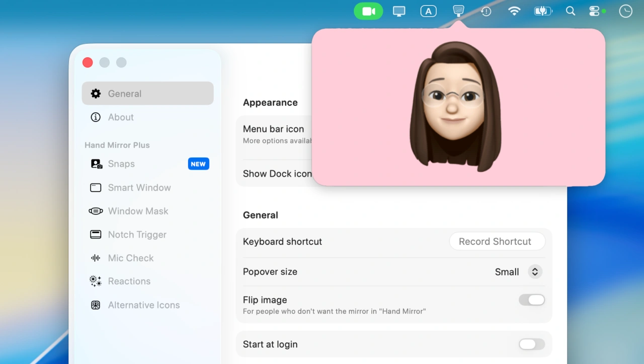
Task: Click the NEW badge beside Snaps
Action: coord(198,164)
